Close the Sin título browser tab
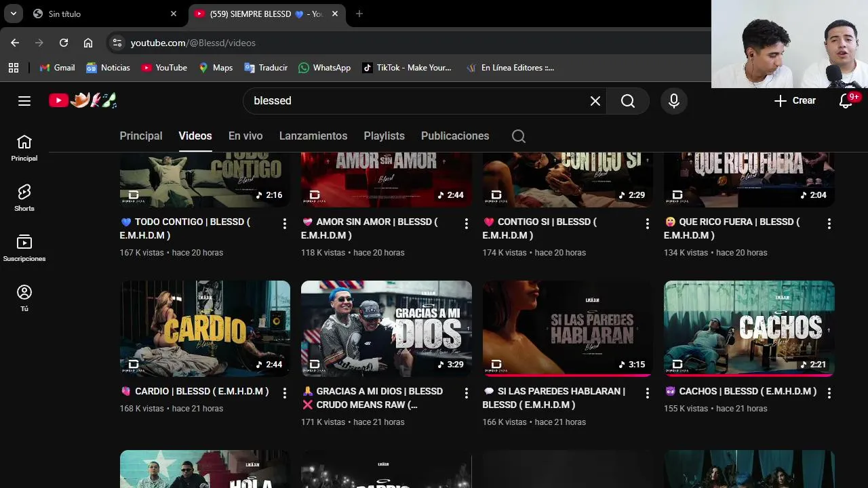This screenshot has height=488, width=868. point(174,14)
